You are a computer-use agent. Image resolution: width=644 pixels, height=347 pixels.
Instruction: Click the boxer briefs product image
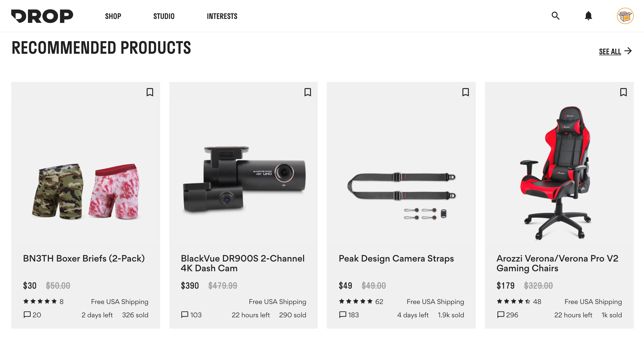click(x=86, y=191)
